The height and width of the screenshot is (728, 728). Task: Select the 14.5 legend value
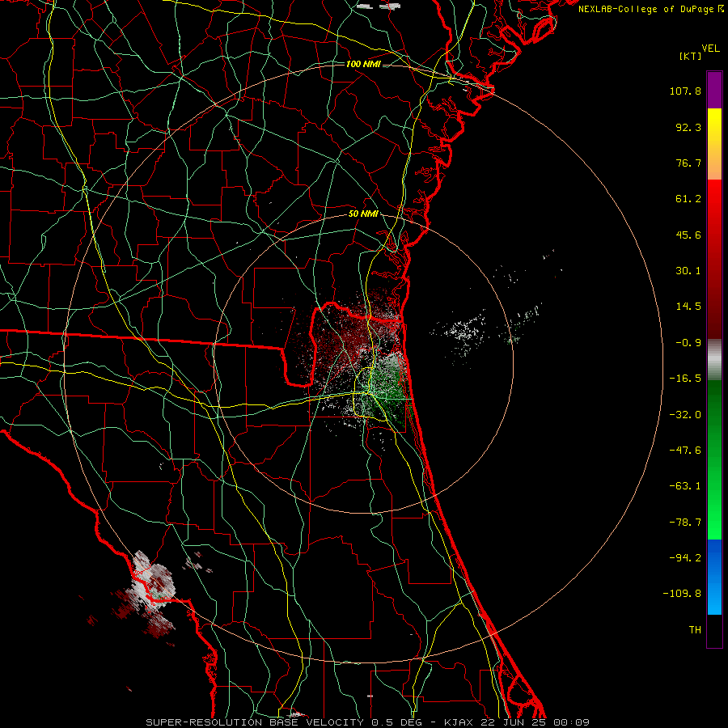688,307
